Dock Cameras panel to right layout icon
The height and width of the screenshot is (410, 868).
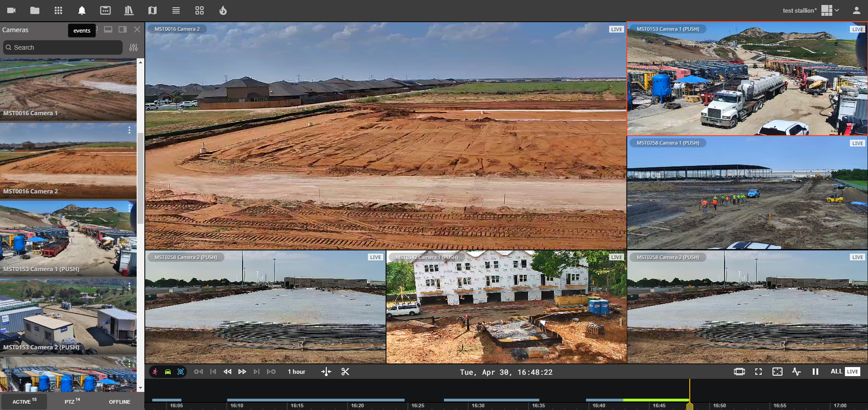point(123,29)
